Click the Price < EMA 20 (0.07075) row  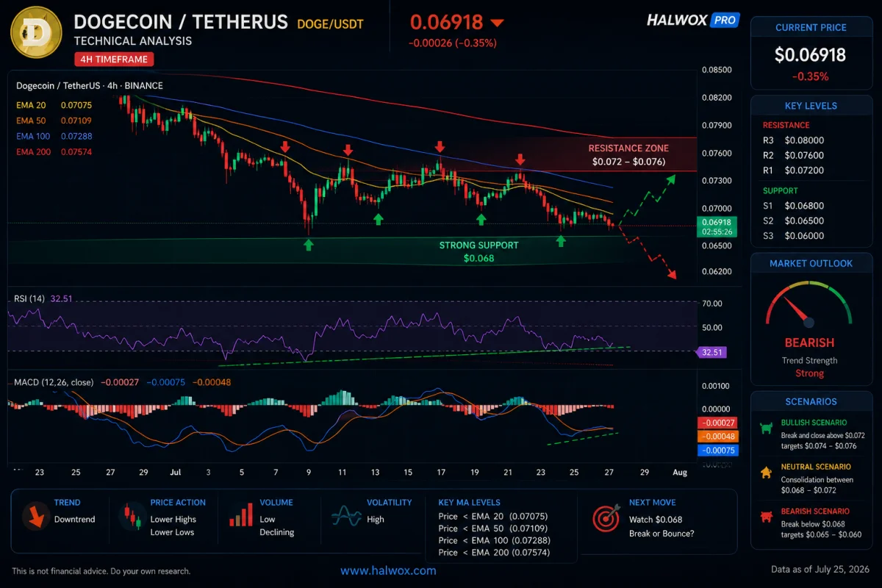(x=492, y=517)
